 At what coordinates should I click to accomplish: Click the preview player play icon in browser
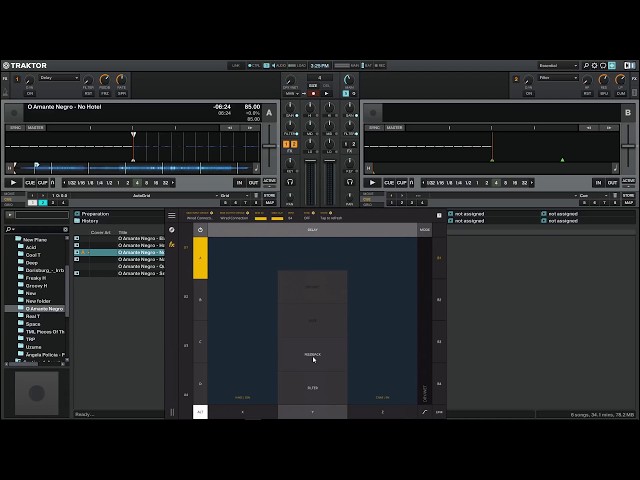[x=10, y=215]
